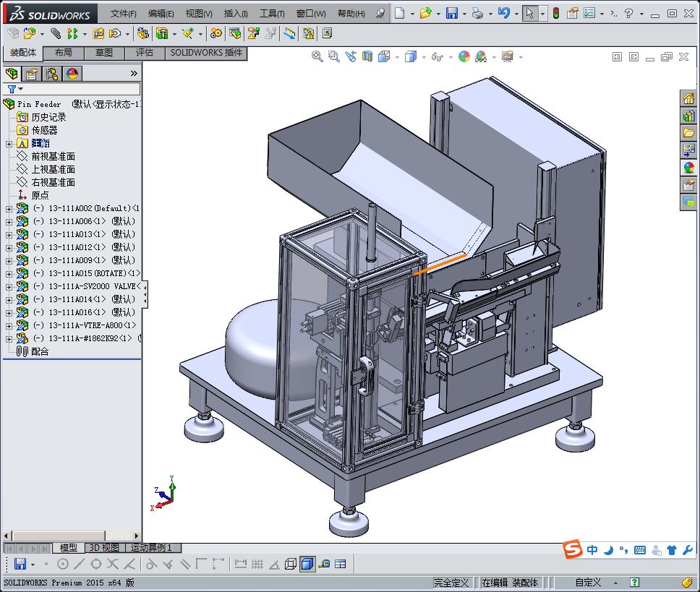Expand the 13-111A-VTRE-A800<1> component
The image size is (700, 592).
coord(9,326)
